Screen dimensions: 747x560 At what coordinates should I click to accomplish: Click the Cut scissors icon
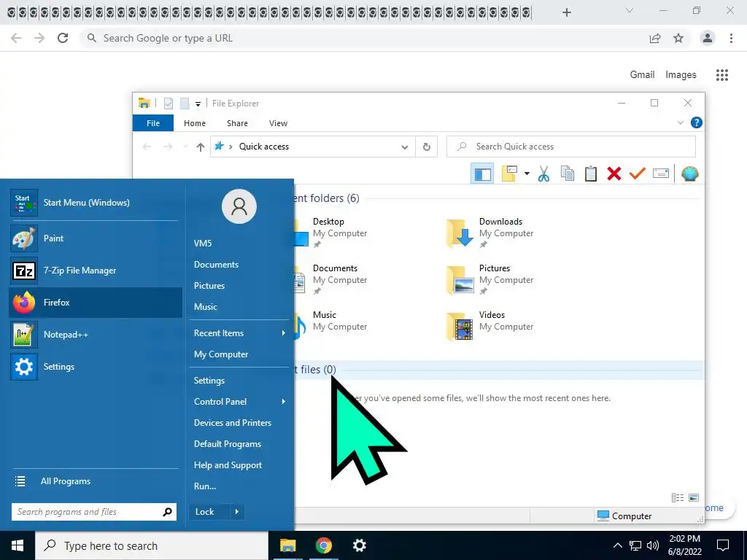pos(543,174)
